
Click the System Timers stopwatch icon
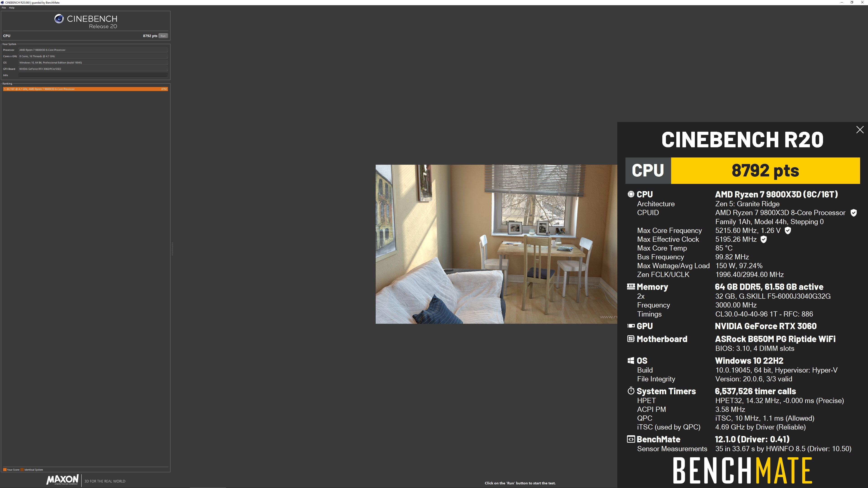631,391
